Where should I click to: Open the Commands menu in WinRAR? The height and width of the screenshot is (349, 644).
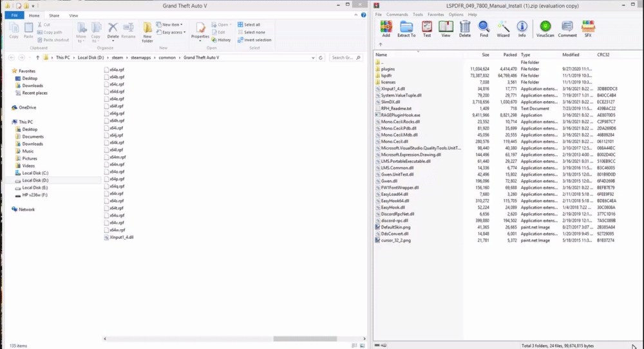coord(397,15)
